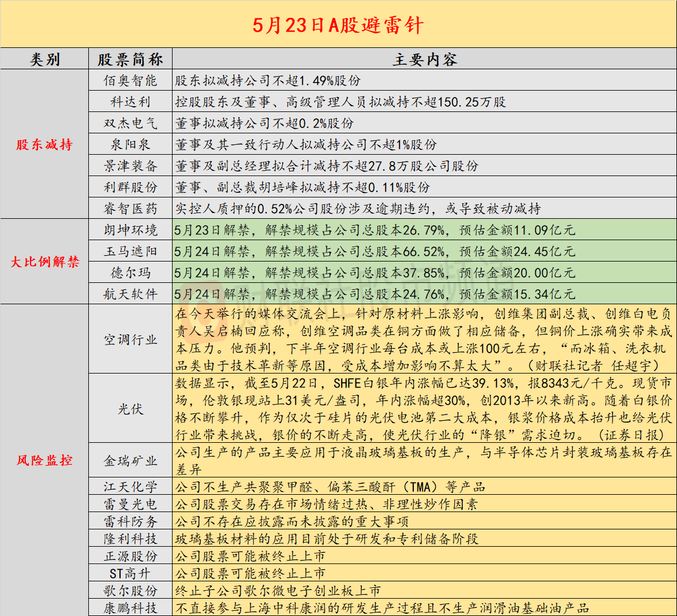Click the ST高升 delisting warning row
677x616 pixels.
pos(130,574)
